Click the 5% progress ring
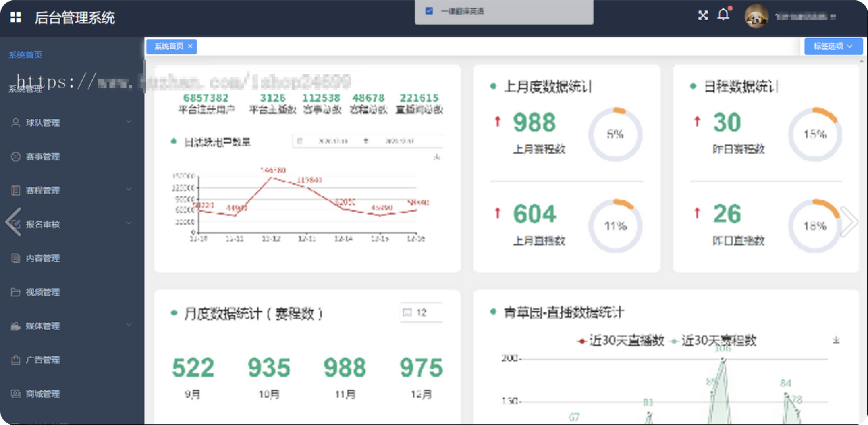The width and height of the screenshot is (868, 425). pos(615,134)
